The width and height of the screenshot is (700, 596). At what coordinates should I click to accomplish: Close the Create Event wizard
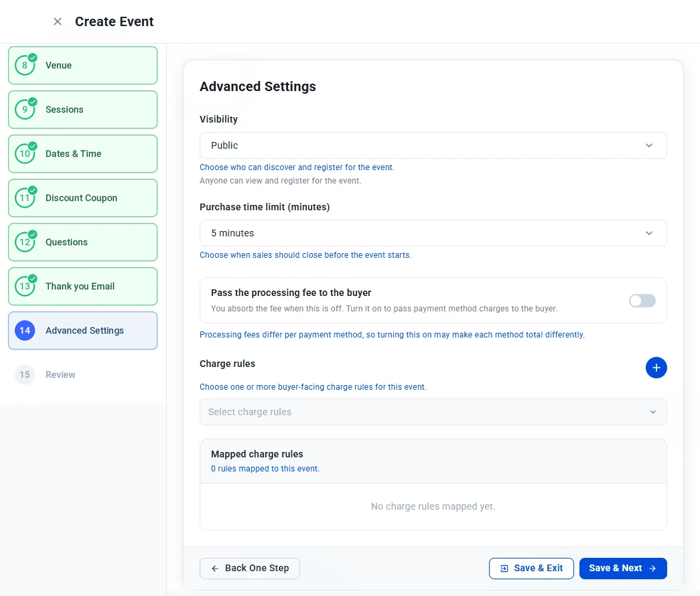coord(58,21)
